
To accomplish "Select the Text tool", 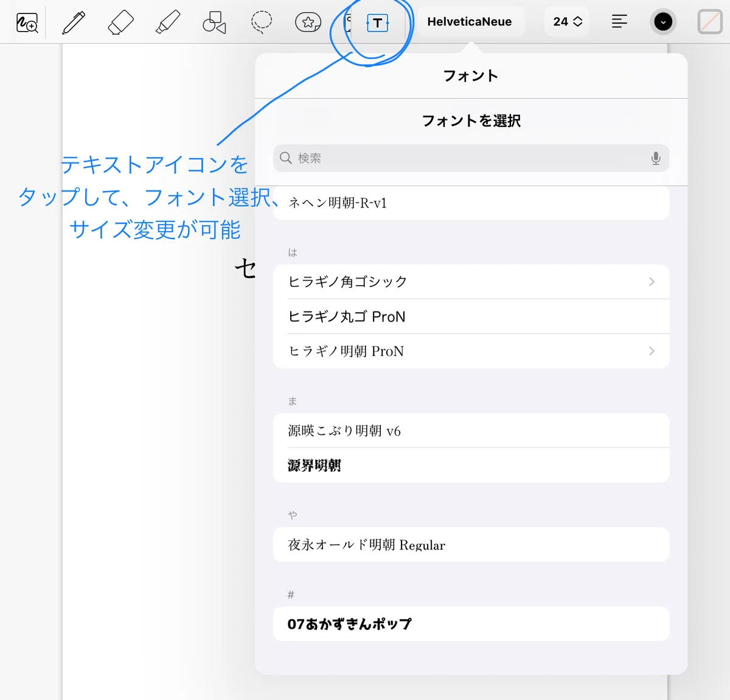I will point(377,23).
